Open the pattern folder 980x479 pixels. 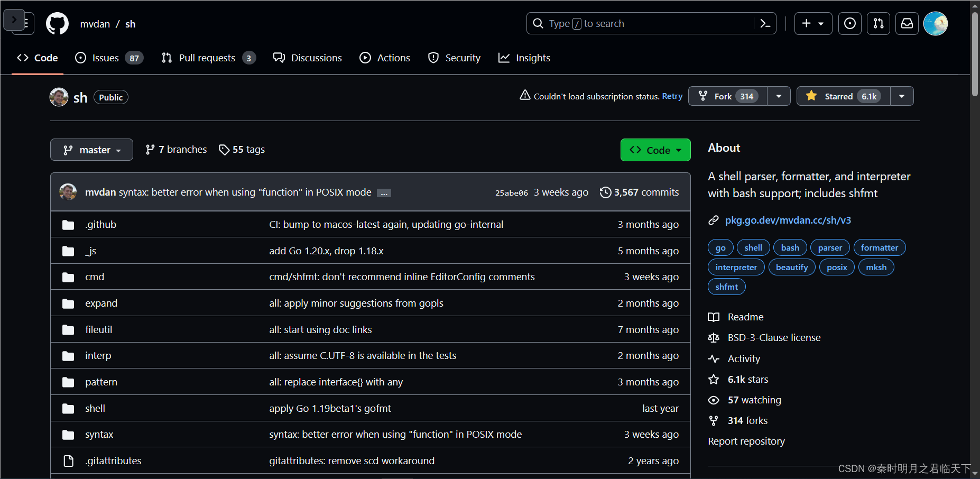[x=101, y=382]
